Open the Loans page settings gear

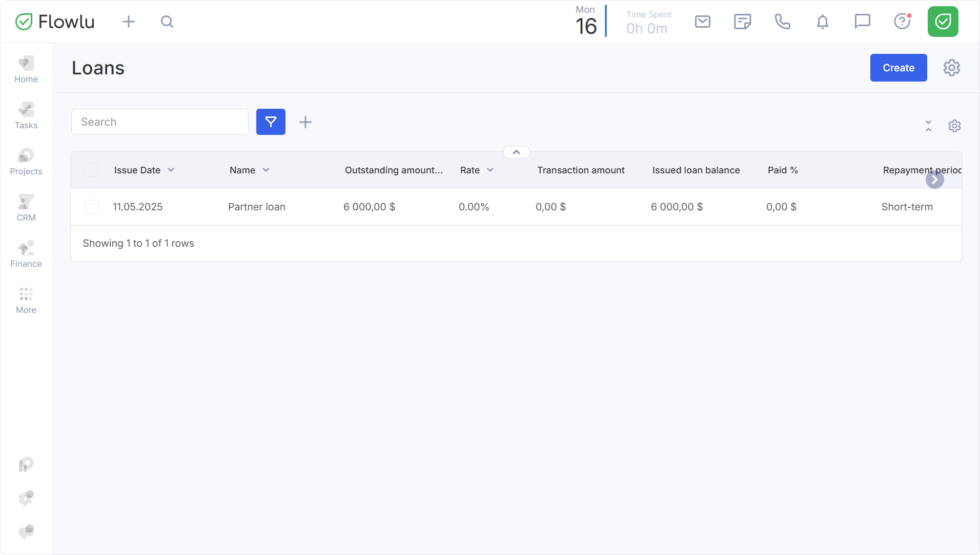point(951,68)
